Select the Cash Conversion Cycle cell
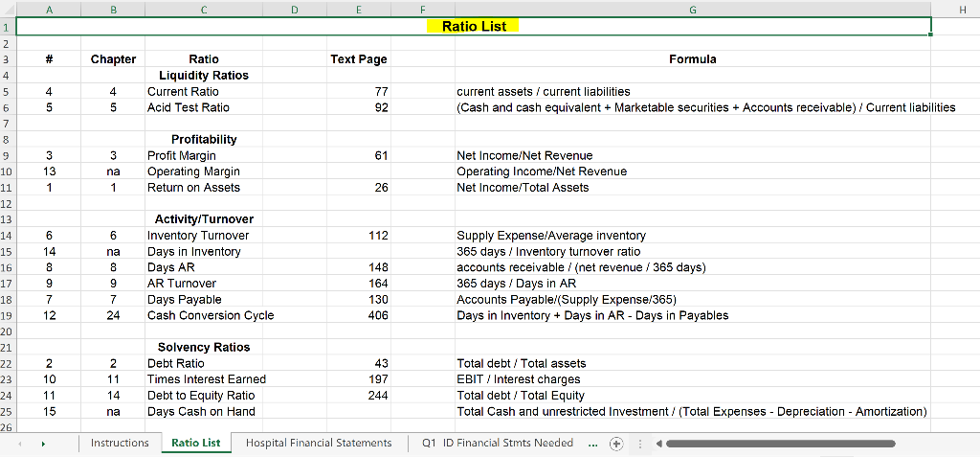 [203, 315]
